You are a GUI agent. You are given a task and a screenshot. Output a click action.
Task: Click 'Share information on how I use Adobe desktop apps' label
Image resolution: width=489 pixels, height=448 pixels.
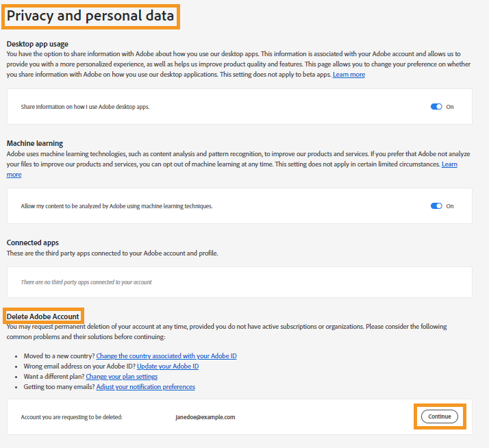pos(85,107)
